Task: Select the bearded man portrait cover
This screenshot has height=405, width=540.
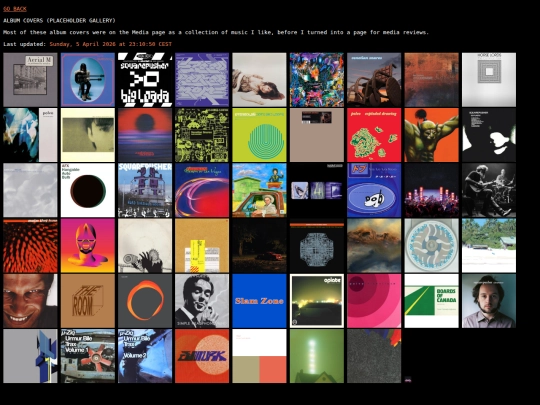Action: [489, 301]
